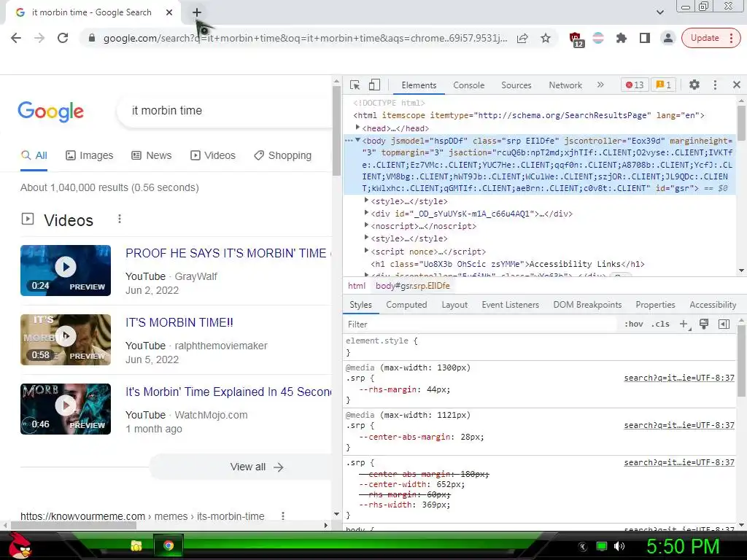This screenshot has width=747, height=560.
Task: Switch to Layout pane
Action: [x=454, y=305]
